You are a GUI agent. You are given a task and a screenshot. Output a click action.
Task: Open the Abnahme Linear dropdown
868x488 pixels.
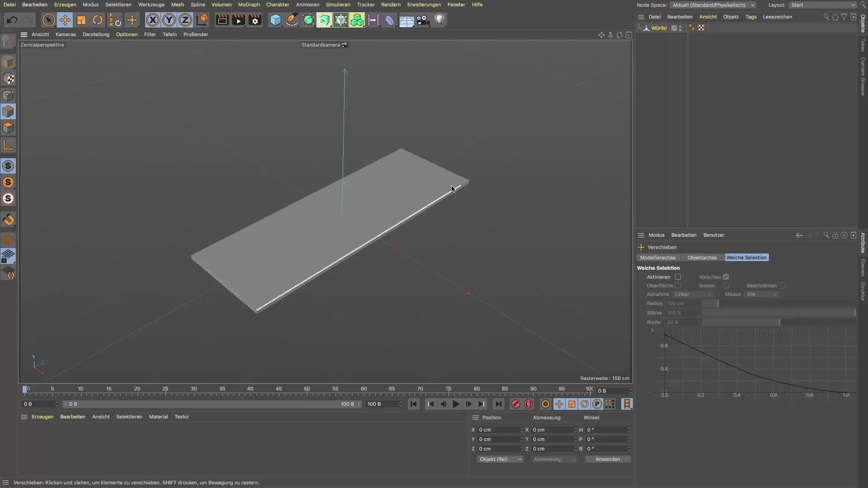693,294
